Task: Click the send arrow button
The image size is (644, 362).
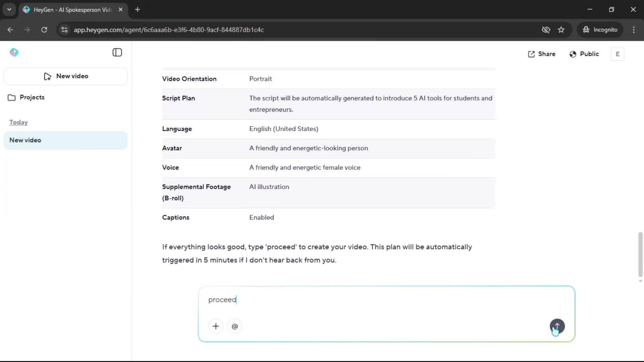Action: coord(557,326)
